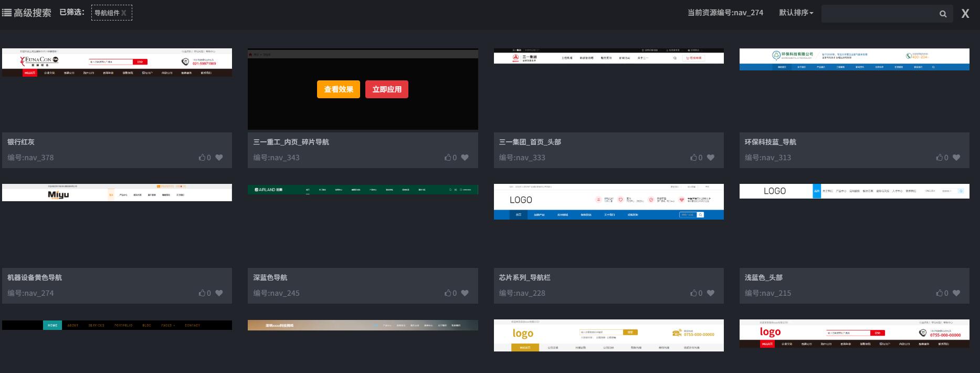Click the search magnifier icon

tap(943, 14)
